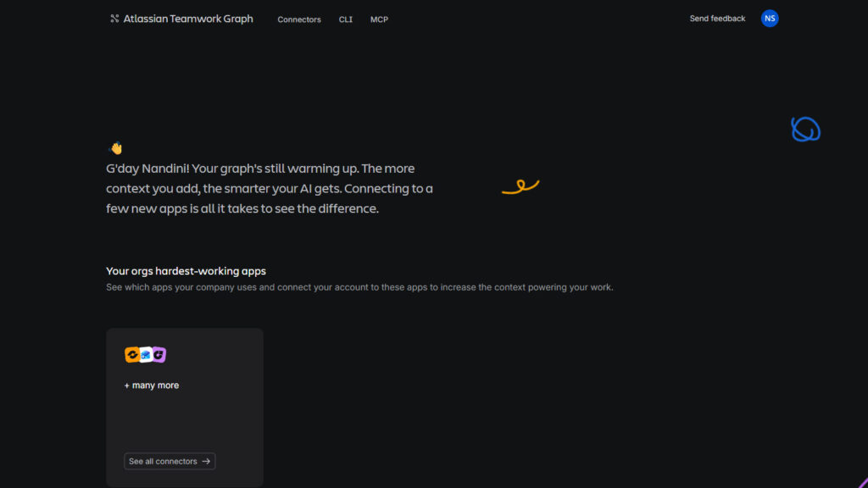Open the NS user avatar menu
Image resolution: width=868 pixels, height=488 pixels.
(770, 19)
